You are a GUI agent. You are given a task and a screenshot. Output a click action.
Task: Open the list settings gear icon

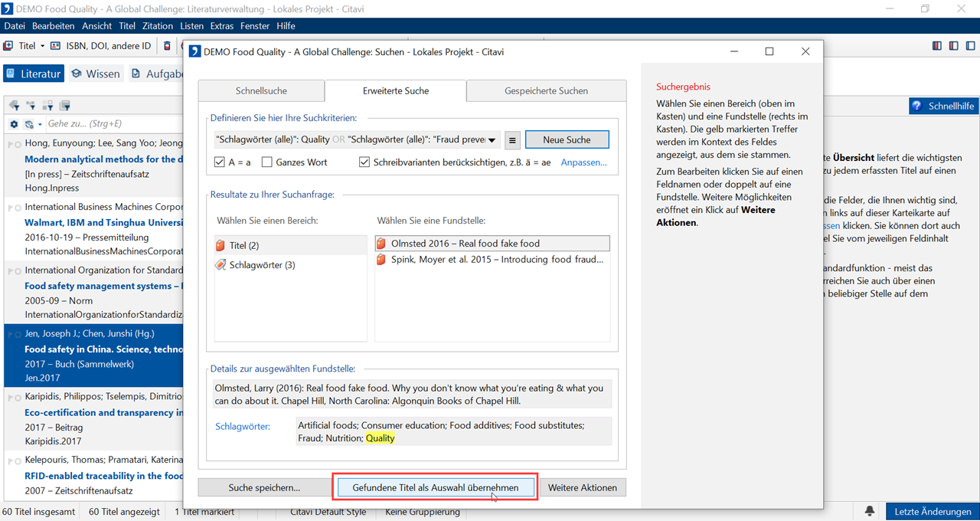pyautogui.click(x=14, y=124)
